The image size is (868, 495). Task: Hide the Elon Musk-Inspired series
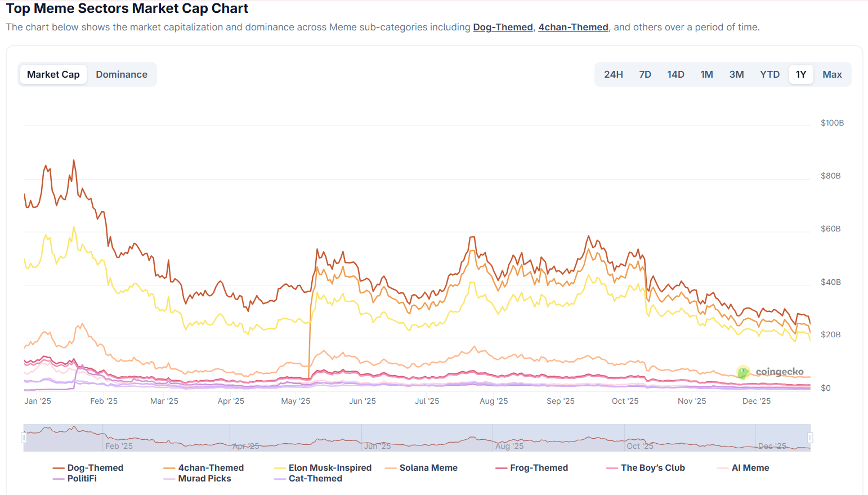[329, 467]
